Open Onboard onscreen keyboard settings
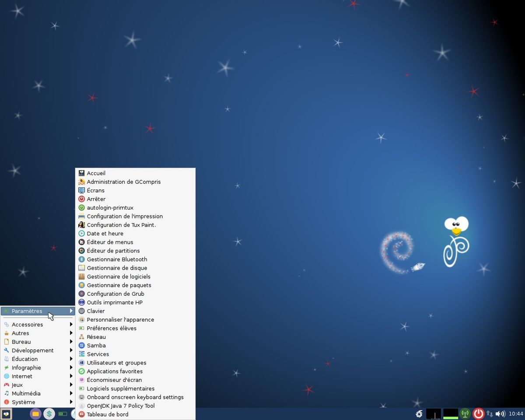 click(x=135, y=397)
